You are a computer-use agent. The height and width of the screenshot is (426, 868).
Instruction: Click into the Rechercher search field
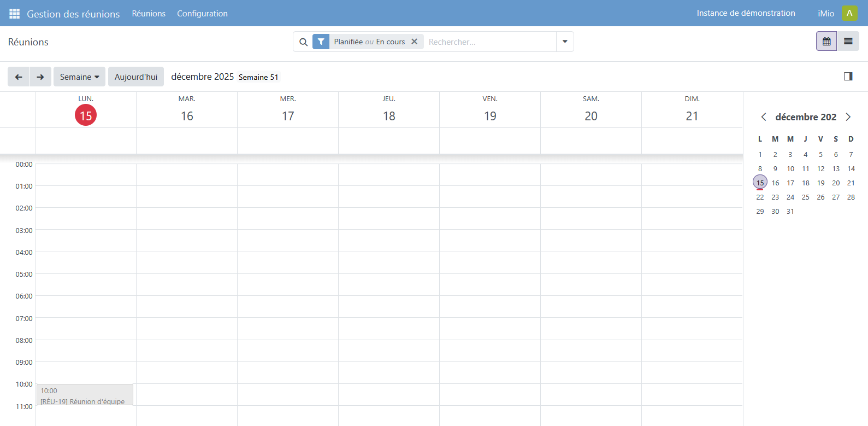coord(489,42)
